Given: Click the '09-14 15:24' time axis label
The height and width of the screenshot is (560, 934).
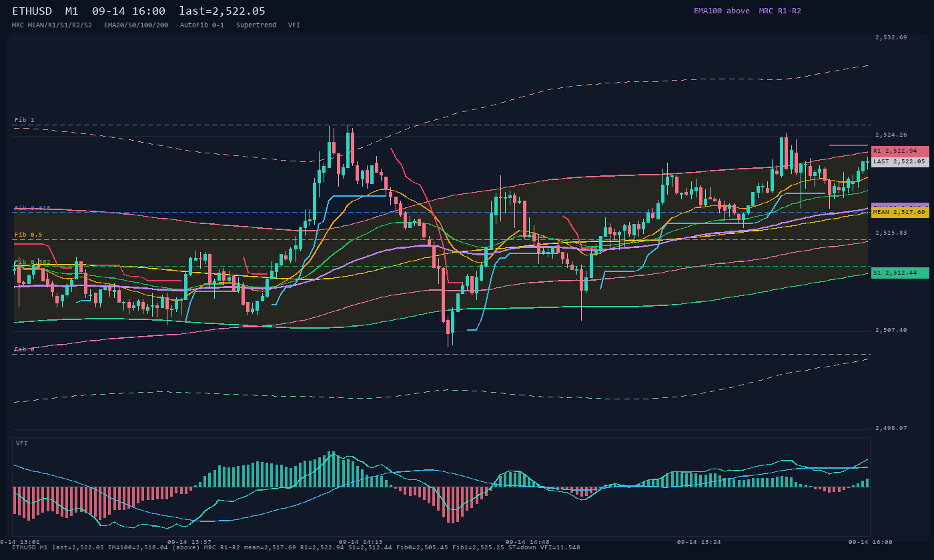Looking at the screenshot, I should click(699, 542).
